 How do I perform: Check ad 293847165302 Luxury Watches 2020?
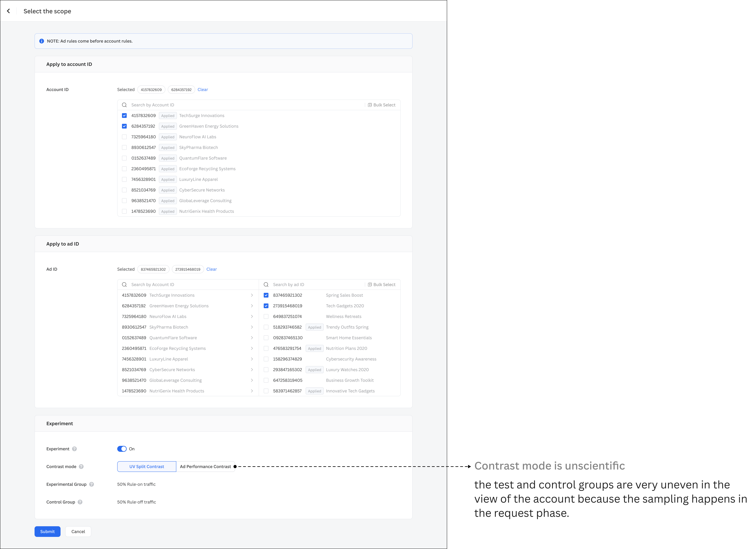(x=266, y=369)
